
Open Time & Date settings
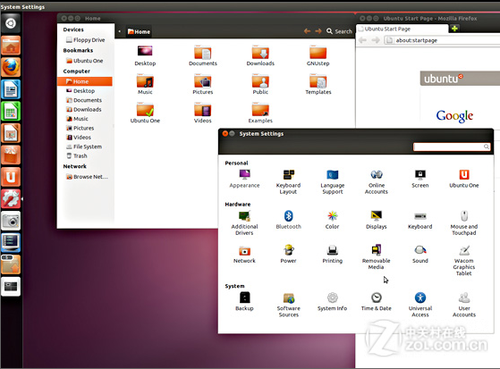pyautogui.click(x=376, y=302)
